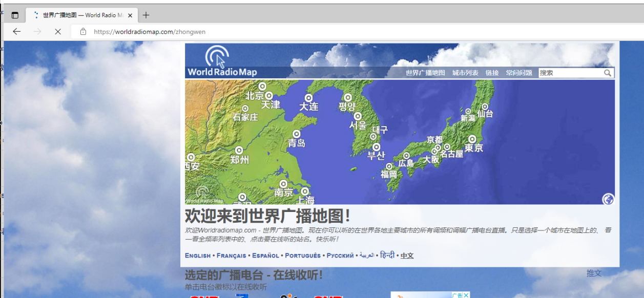Open the 链接 navigation item
Image resolution: width=644 pixels, height=298 pixels.
coord(492,73)
